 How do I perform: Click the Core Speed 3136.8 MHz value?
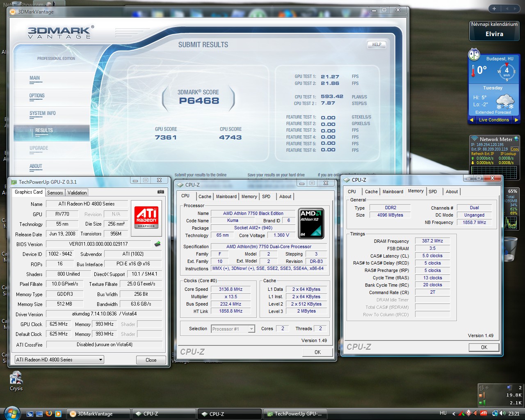231,289
